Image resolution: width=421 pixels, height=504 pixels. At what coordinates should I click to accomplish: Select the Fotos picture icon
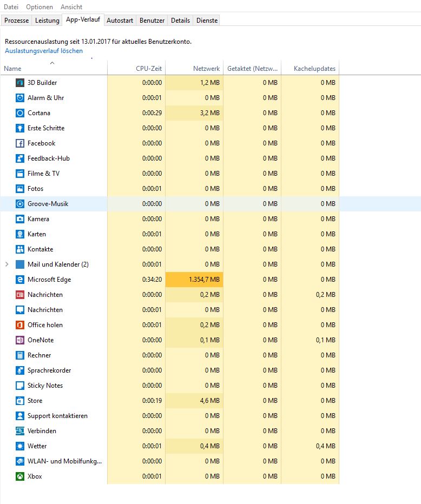pyautogui.click(x=20, y=188)
